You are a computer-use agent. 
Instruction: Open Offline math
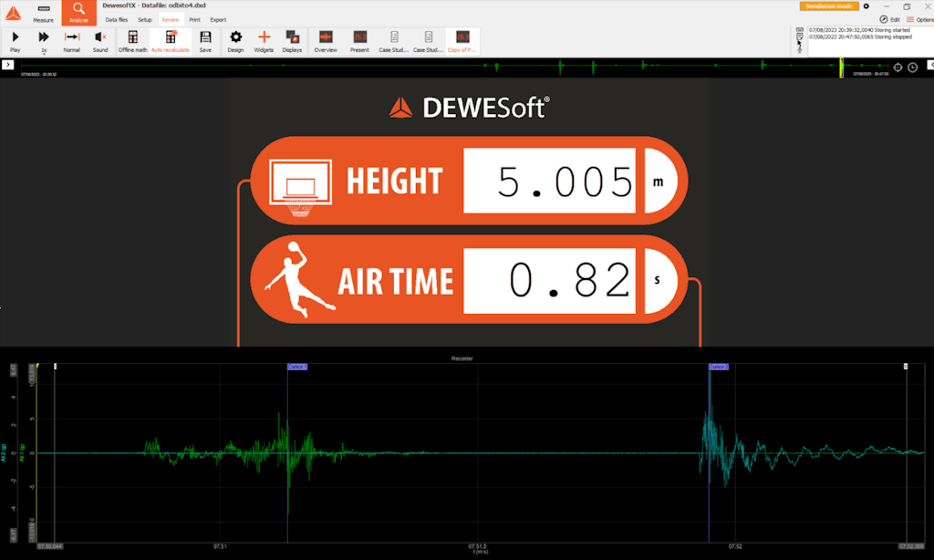click(x=133, y=42)
